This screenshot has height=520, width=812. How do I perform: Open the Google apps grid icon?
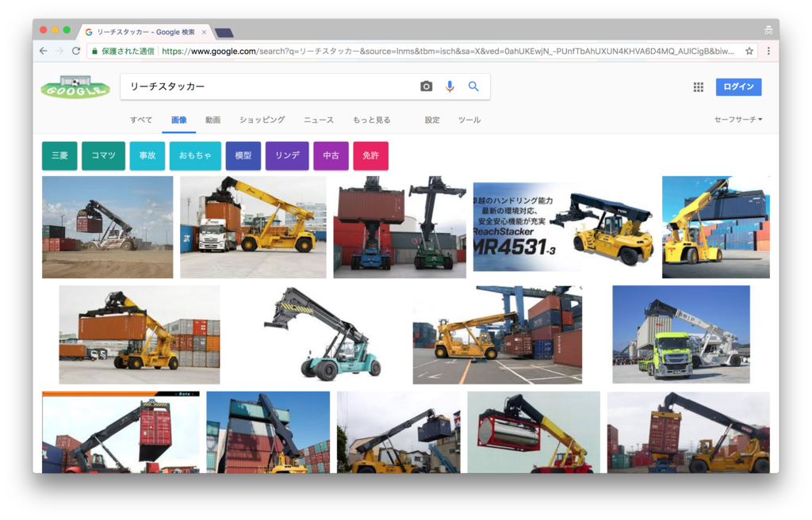click(698, 87)
